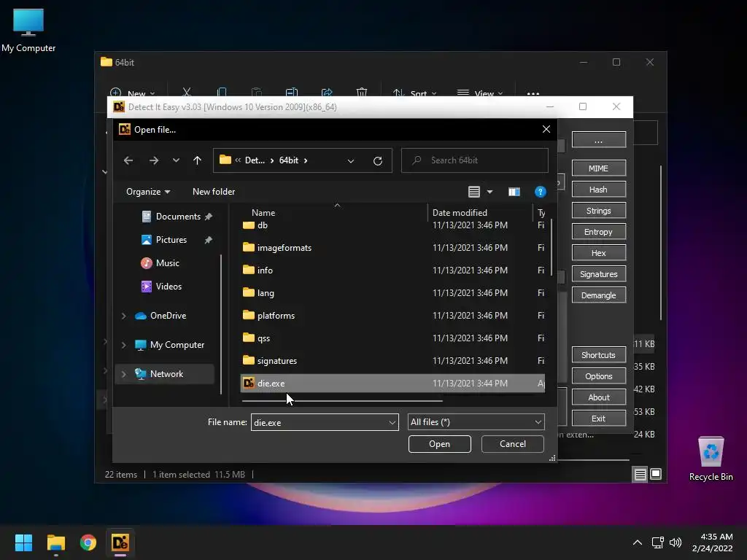Change view with the list view icon
The width and height of the screenshot is (747, 560).
[473, 192]
